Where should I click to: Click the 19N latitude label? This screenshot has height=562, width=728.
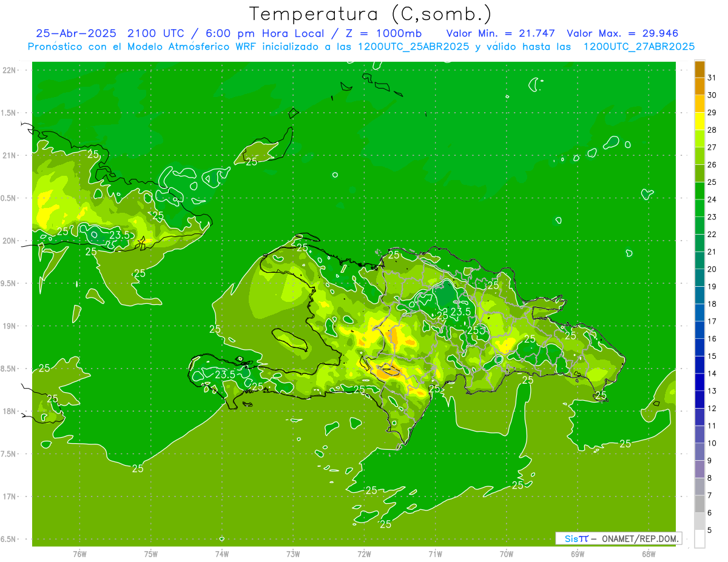[10, 326]
